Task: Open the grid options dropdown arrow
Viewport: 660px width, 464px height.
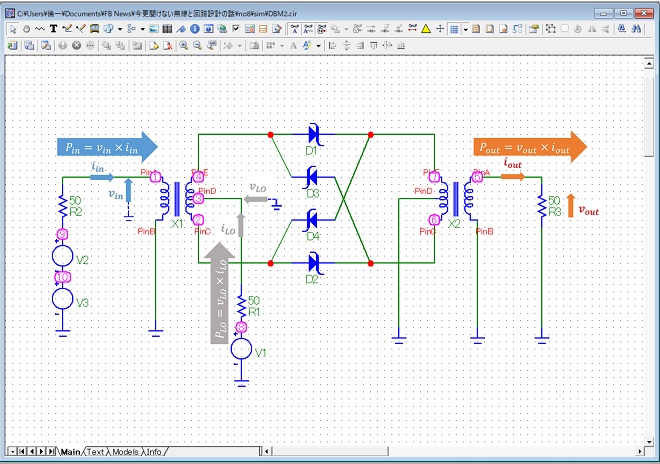Action: click(x=465, y=29)
